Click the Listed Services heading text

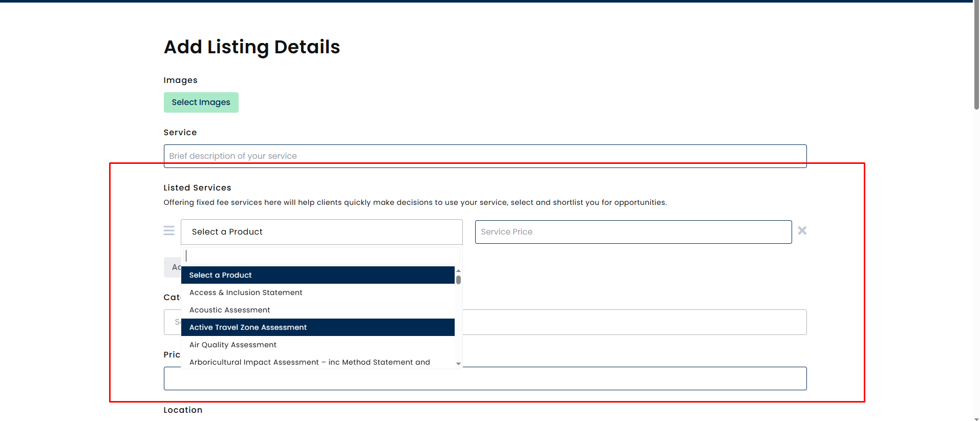(197, 187)
